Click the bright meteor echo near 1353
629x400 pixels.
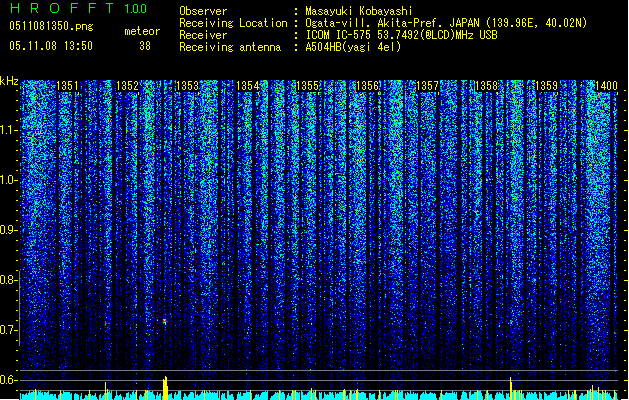tap(165, 321)
